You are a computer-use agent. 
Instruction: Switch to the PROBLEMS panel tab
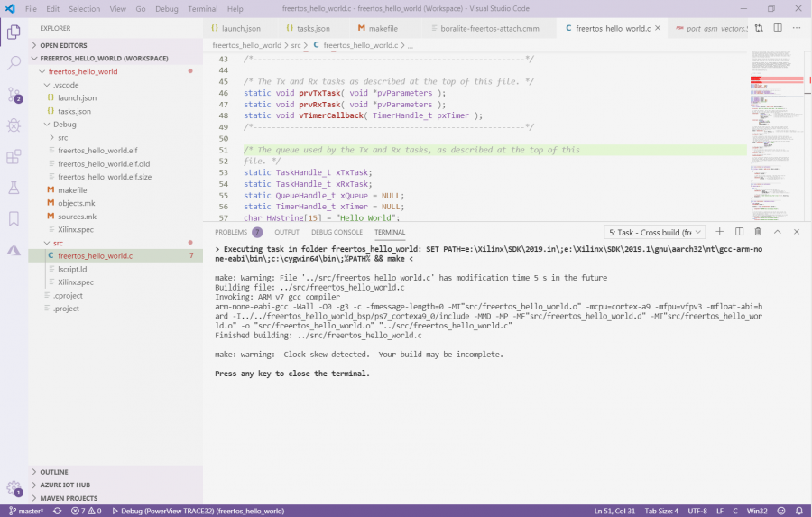(x=231, y=232)
